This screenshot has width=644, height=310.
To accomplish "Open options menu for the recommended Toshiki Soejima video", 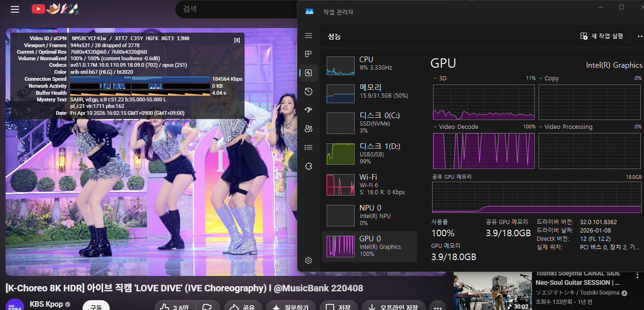I will click(637, 275).
